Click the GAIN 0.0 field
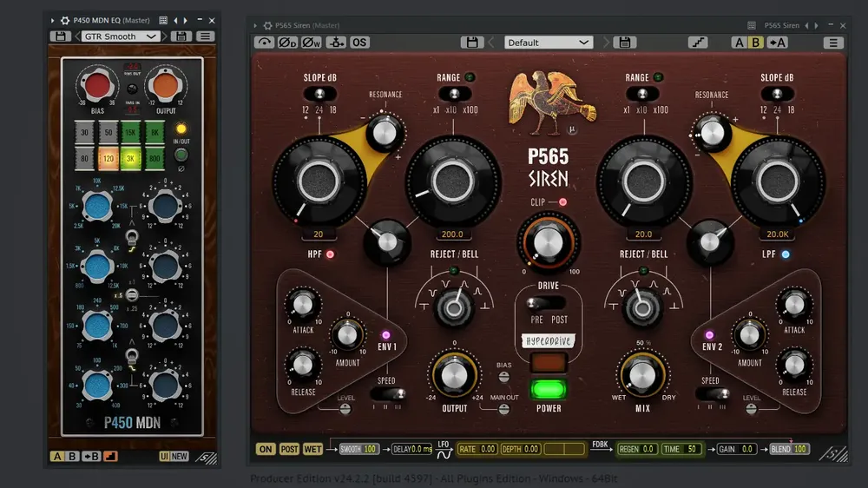868x488 pixels. 736,449
